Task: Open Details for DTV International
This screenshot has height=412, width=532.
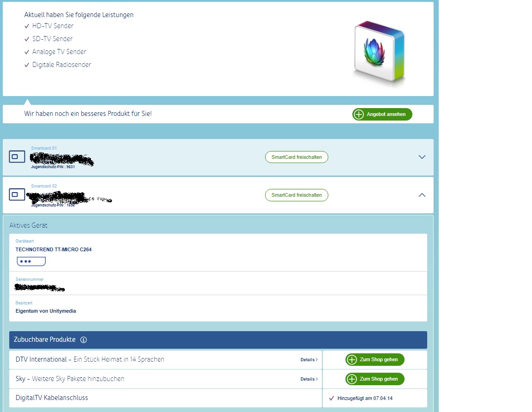Action: (309, 360)
